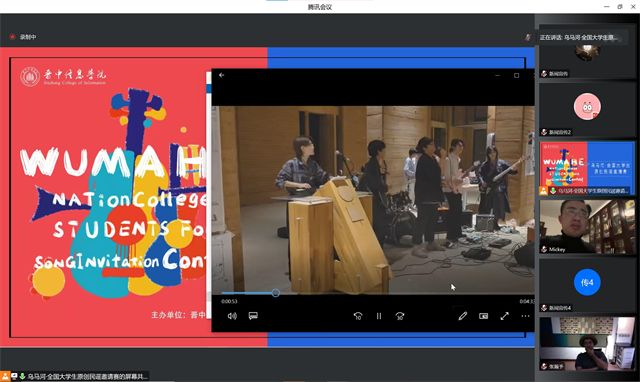Select the Mickey participant video tile
Viewport: 640px width, 382px height.
click(587, 227)
